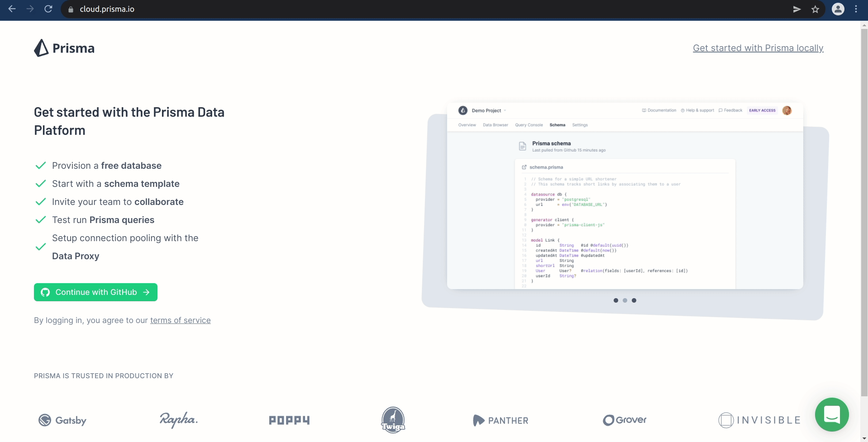868x442 pixels.
Task: Click the Query Console tab in preview
Action: 529,125
